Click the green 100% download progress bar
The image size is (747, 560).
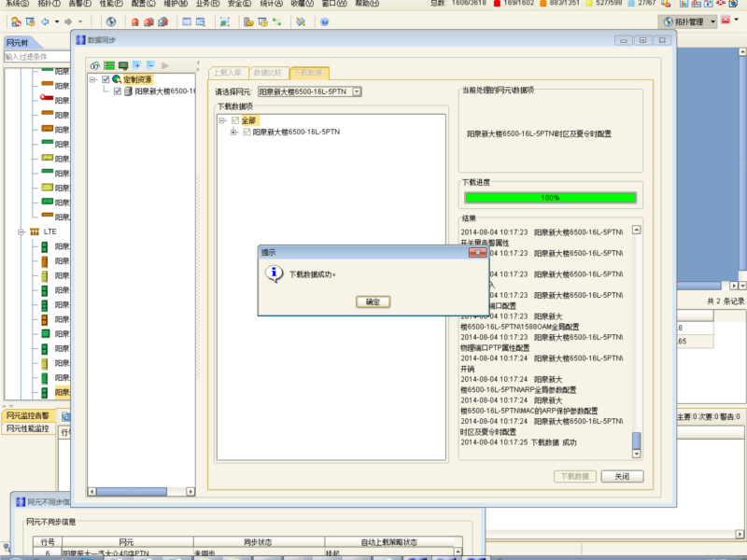[x=550, y=198]
